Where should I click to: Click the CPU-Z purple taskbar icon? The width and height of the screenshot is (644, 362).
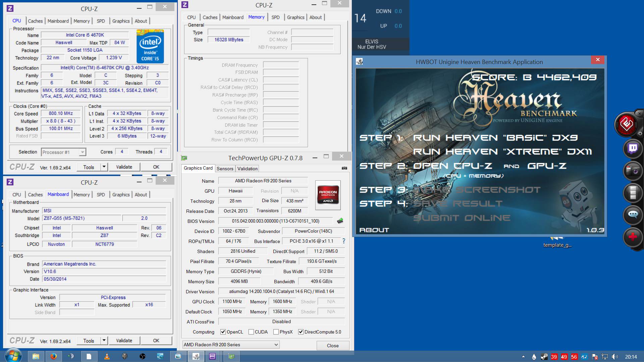pos(212,356)
